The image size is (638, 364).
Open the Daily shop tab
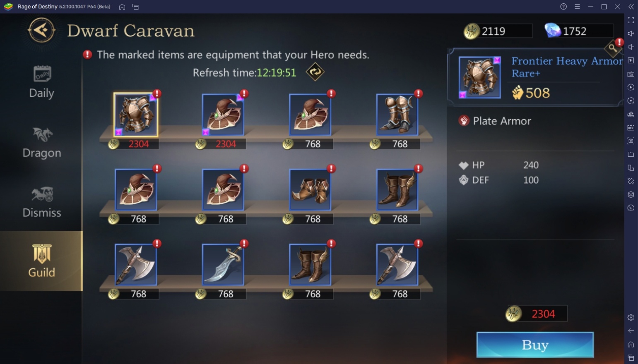point(41,82)
